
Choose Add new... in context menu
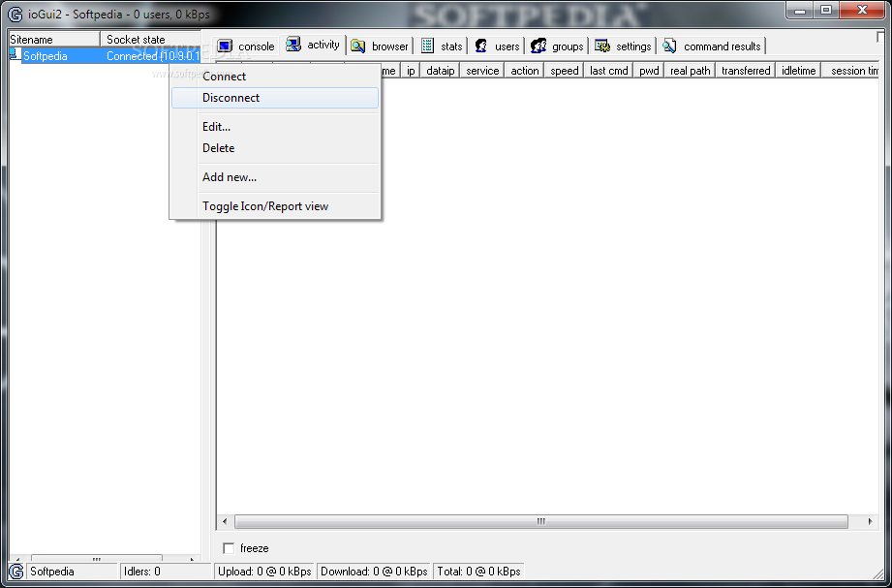(275, 177)
